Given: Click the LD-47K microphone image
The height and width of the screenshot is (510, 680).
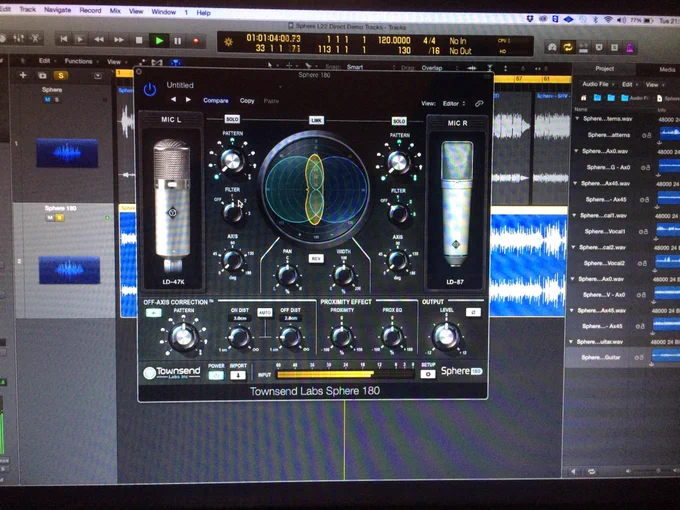Looking at the screenshot, I should [x=172, y=204].
